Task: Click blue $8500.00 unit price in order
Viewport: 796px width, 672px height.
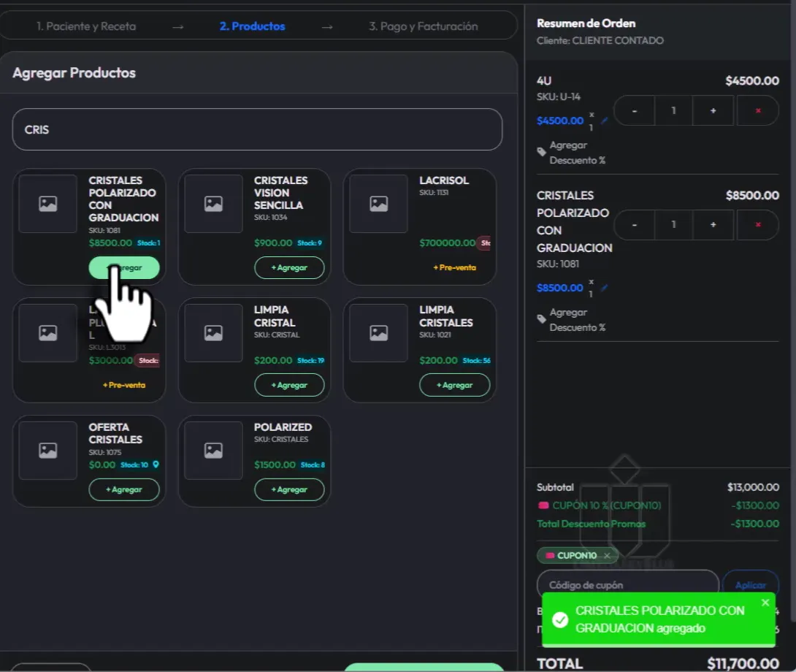Action: click(x=560, y=288)
